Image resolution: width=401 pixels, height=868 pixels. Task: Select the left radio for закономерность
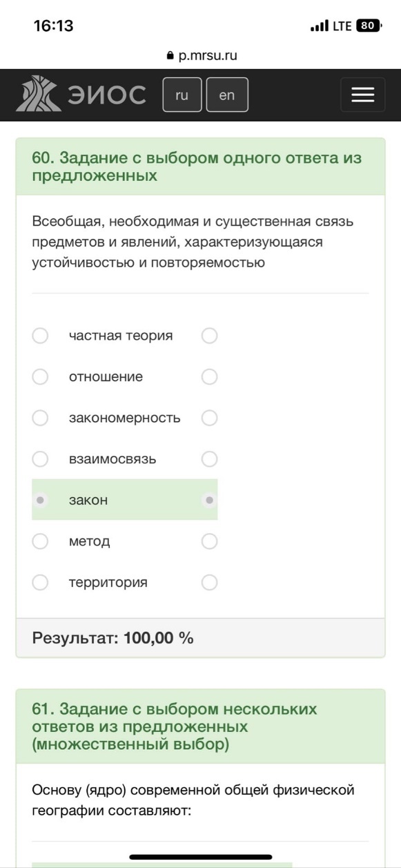coord(41,418)
